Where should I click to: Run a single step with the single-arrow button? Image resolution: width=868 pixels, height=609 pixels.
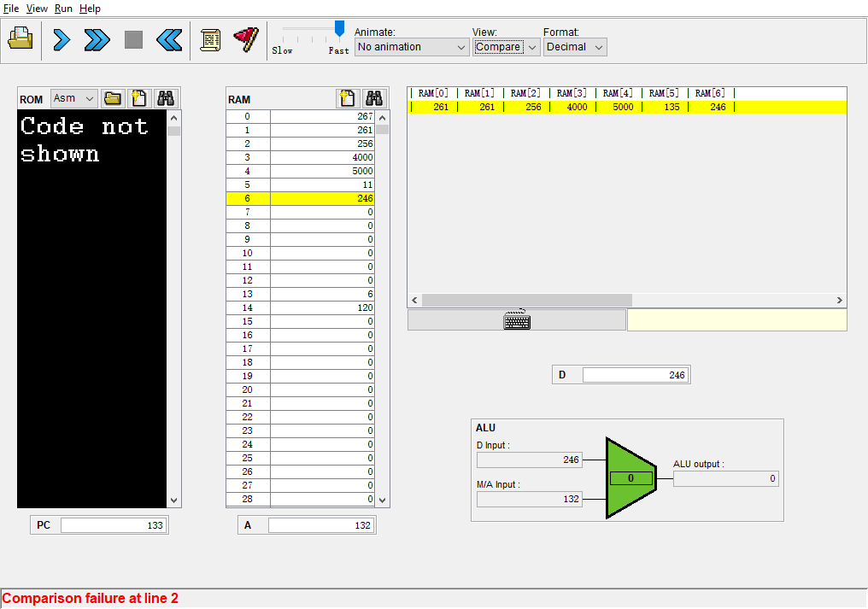tap(62, 39)
